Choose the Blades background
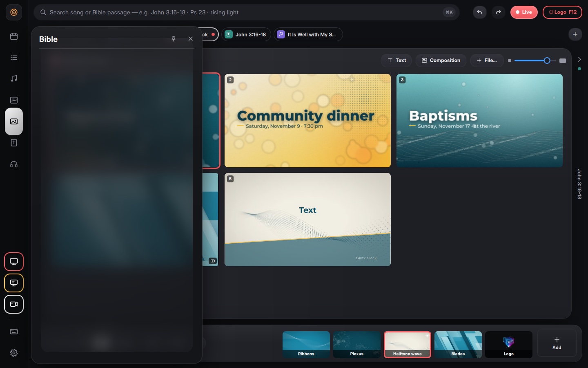This screenshot has height=368, width=588. [458, 345]
